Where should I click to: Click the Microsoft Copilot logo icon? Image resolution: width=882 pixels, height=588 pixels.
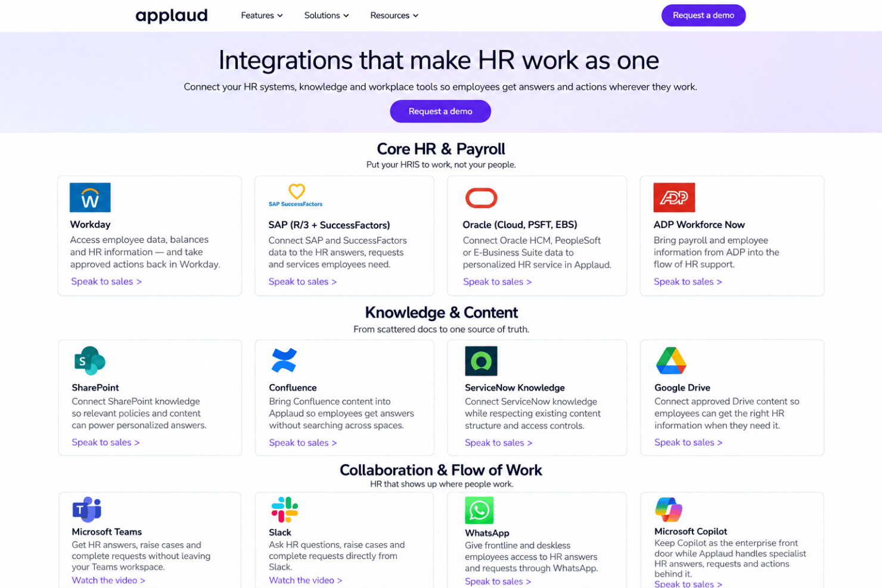(x=669, y=509)
